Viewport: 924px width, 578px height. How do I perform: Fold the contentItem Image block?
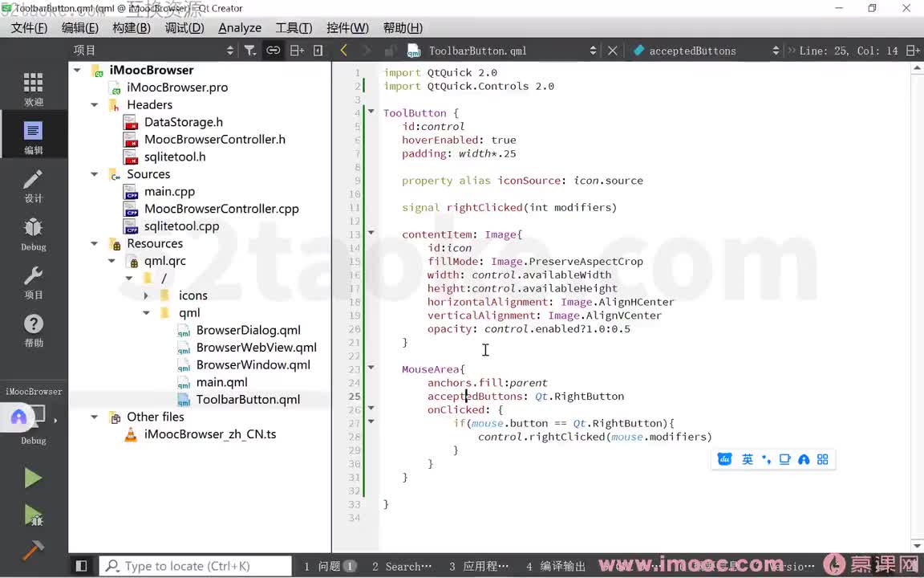(371, 232)
